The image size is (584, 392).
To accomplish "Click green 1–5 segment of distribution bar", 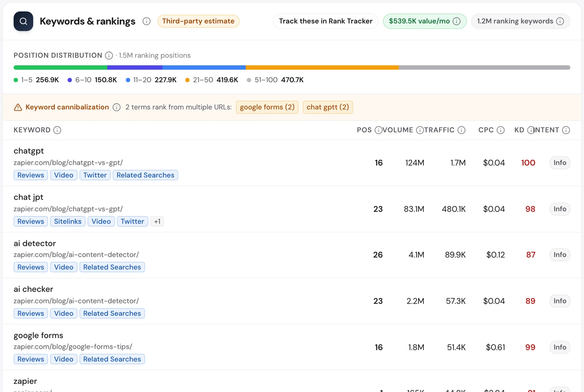I will tap(60, 68).
